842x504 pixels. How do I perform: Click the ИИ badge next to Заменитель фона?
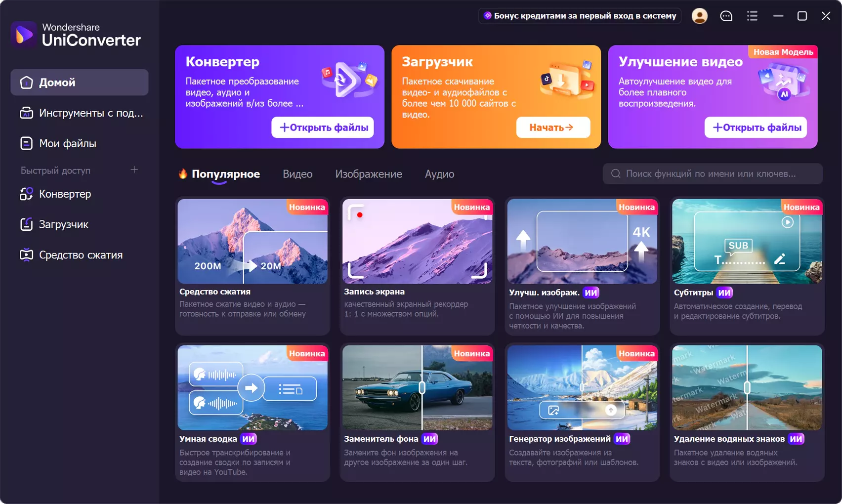[430, 439]
